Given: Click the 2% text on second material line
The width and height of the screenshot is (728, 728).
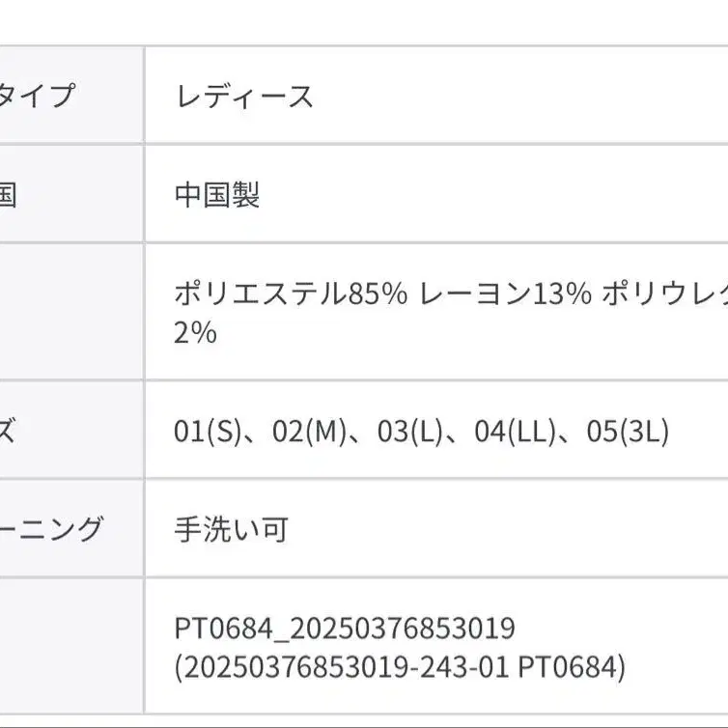Looking at the screenshot, I should tap(195, 333).
